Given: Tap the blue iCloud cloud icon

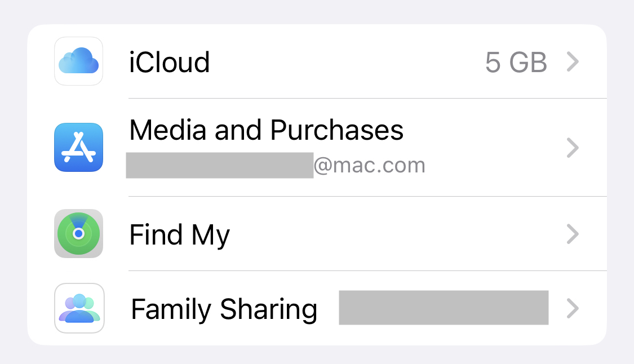Looking at the screenshot, I should [x=78, y=61].
